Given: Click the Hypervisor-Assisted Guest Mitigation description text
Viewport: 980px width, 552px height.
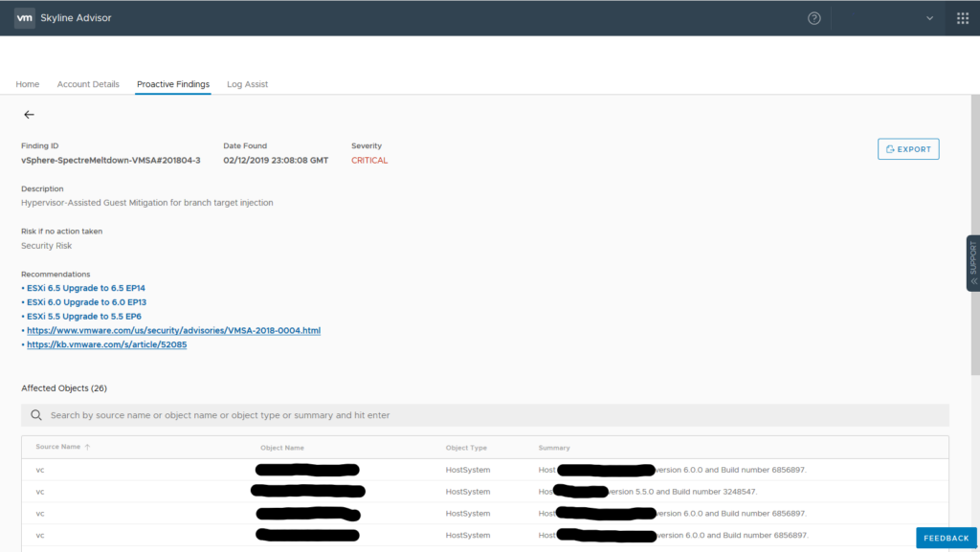Looking at the screenshot, I should coord(146,203).
